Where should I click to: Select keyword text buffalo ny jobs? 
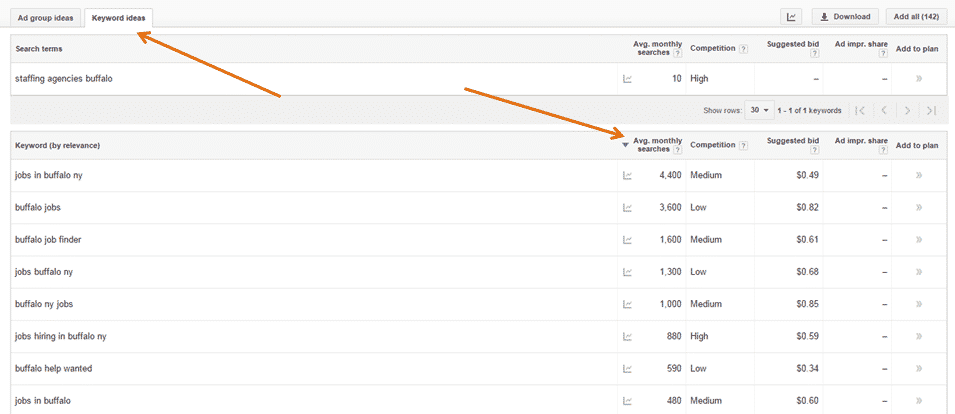[44, 304]
